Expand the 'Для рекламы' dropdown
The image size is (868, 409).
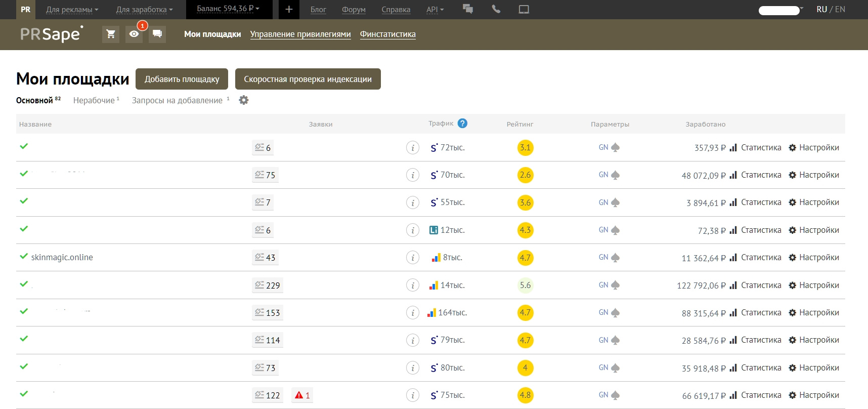72,10
